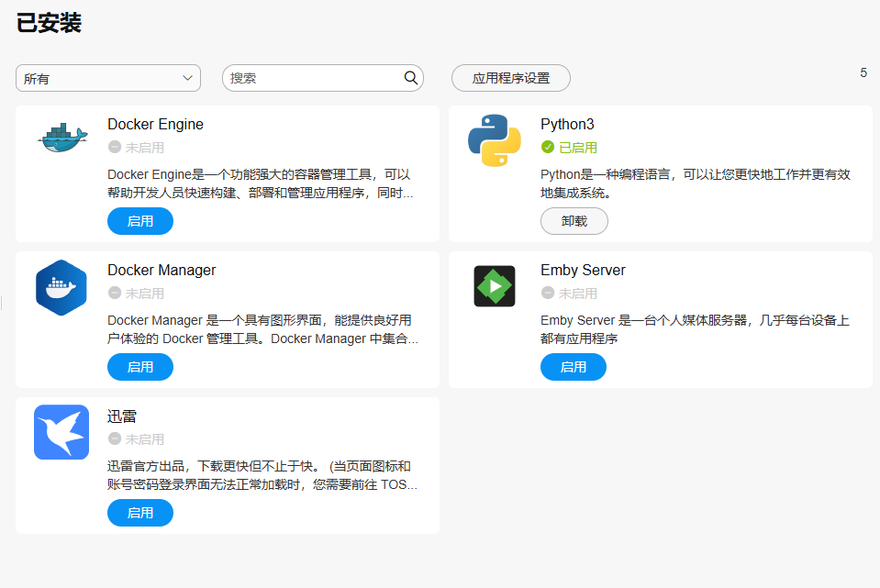Click Emby Server's grey 未启用 status icon
Image resolution: width=880 pixels, height=588 pixels.
pos(548,293)
